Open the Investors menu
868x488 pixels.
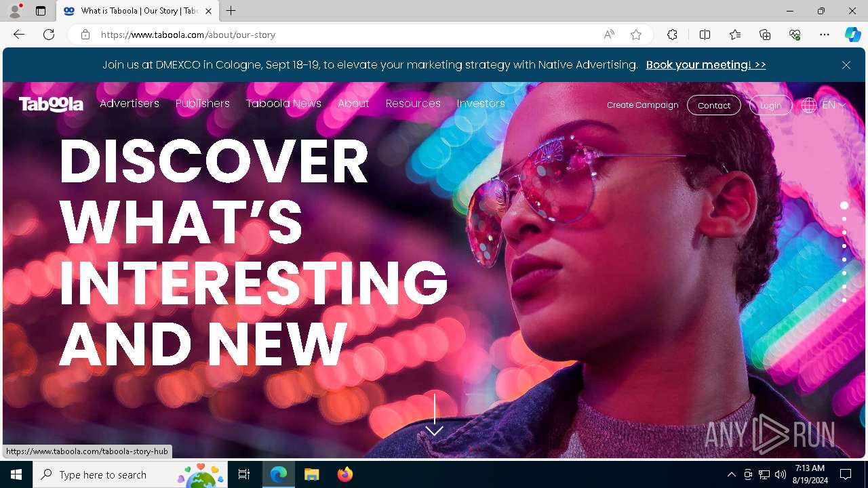(481, 104)
